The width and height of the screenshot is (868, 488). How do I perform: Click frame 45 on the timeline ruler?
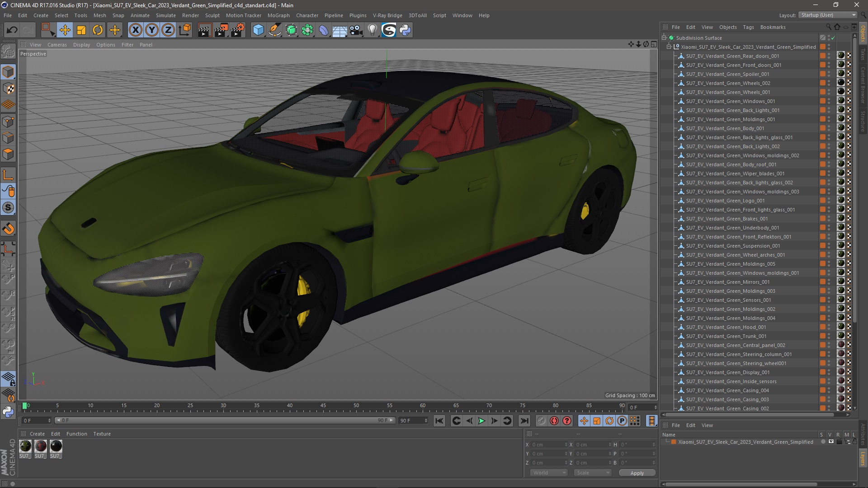[323, 406]
